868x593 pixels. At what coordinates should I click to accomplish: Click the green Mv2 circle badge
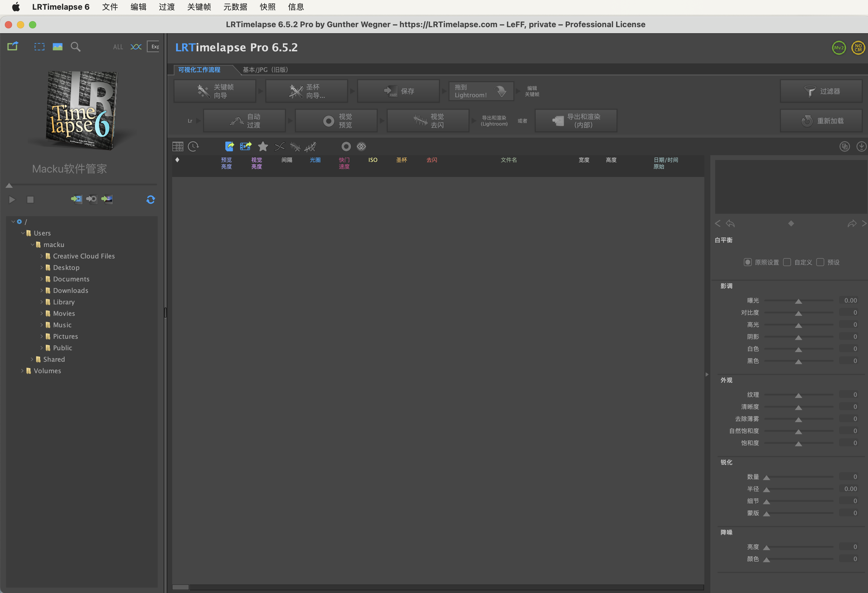[x=839, y=48]
